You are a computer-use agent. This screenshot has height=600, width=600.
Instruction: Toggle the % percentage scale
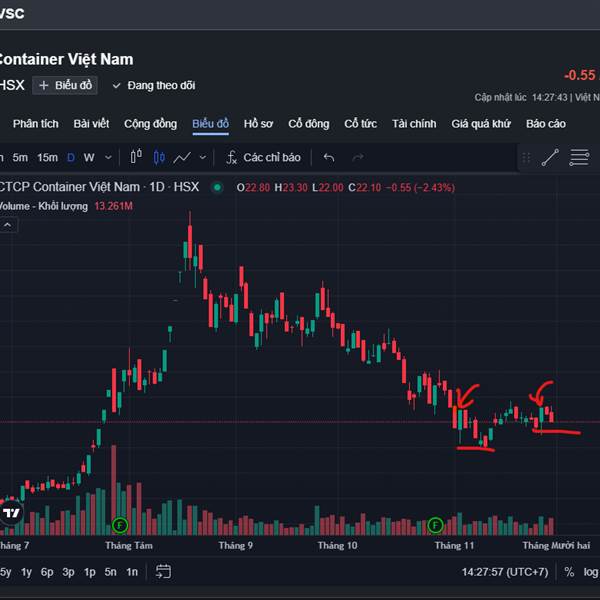coord(569,572)
